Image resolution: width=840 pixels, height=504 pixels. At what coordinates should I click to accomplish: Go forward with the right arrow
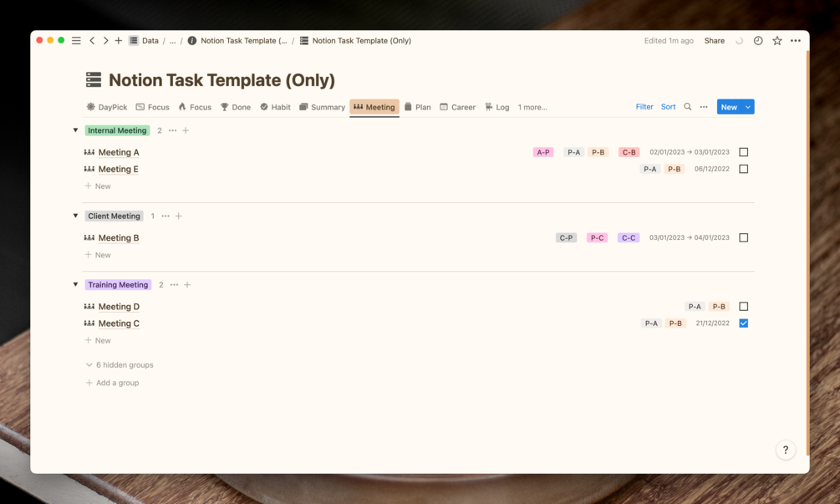pyautogui.click(x=105, y=41)
